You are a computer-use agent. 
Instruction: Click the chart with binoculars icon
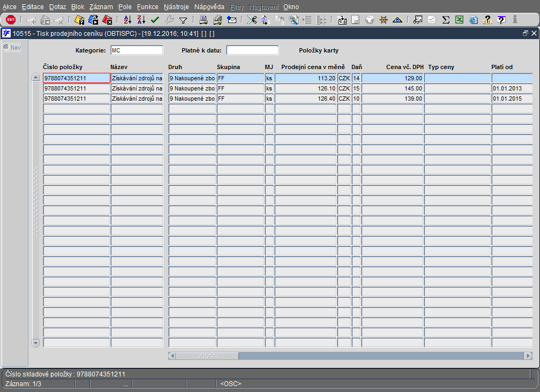[418, 20]
